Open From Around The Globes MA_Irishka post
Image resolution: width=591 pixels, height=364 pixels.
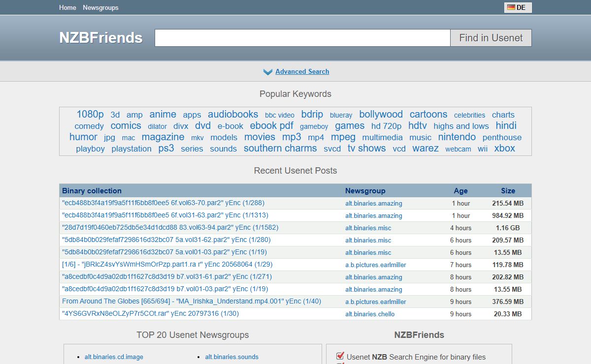(x=192, y=301)
